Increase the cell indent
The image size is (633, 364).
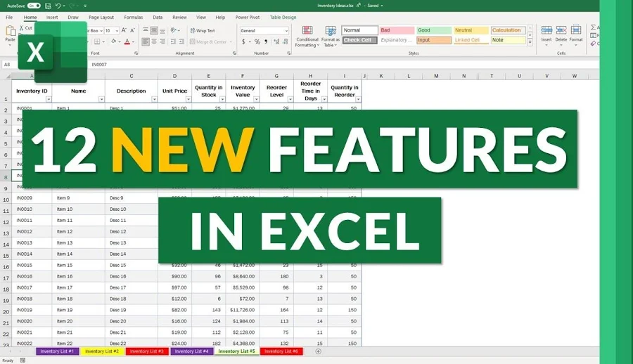click(181, 41)
